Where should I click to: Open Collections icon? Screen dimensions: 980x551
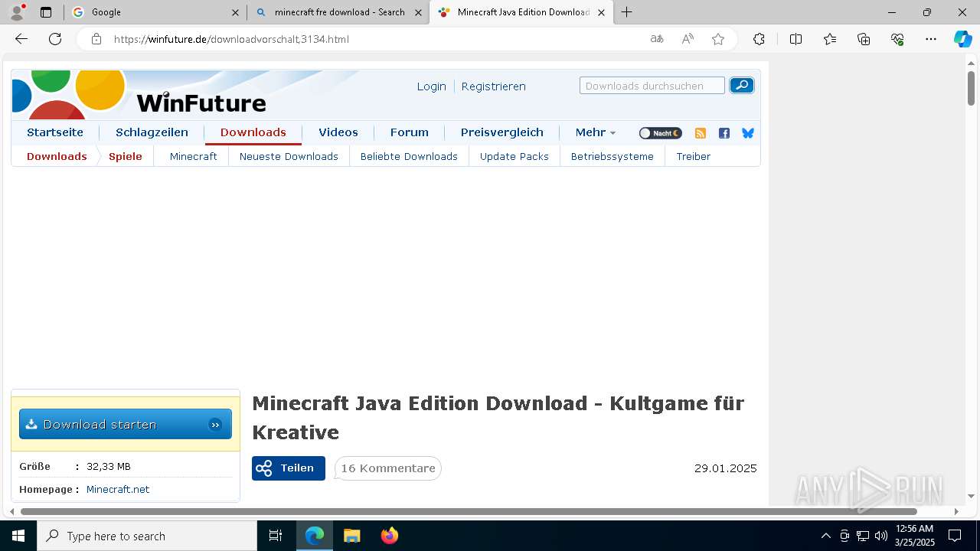pyautogui.click(x=864, y=39)
